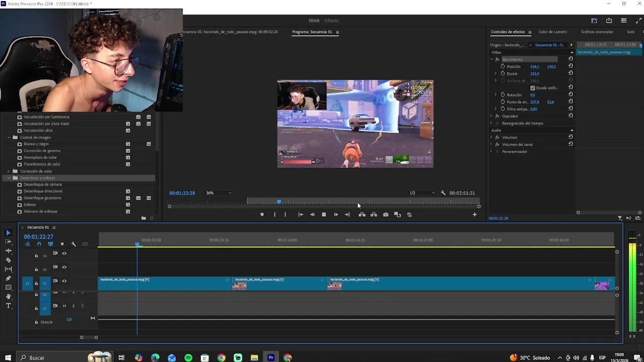Add marker from timeline header
The height and width of the screenshot is (362, 644).
[x=62, y=244]
